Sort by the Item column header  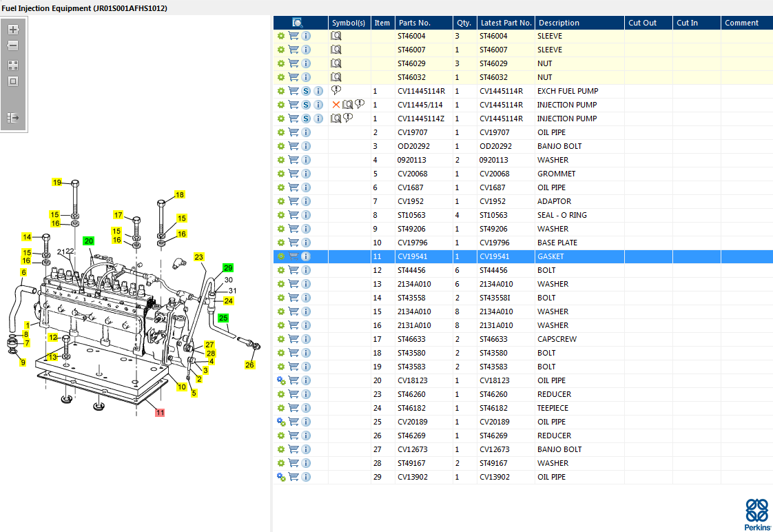[x=382, y=23]
